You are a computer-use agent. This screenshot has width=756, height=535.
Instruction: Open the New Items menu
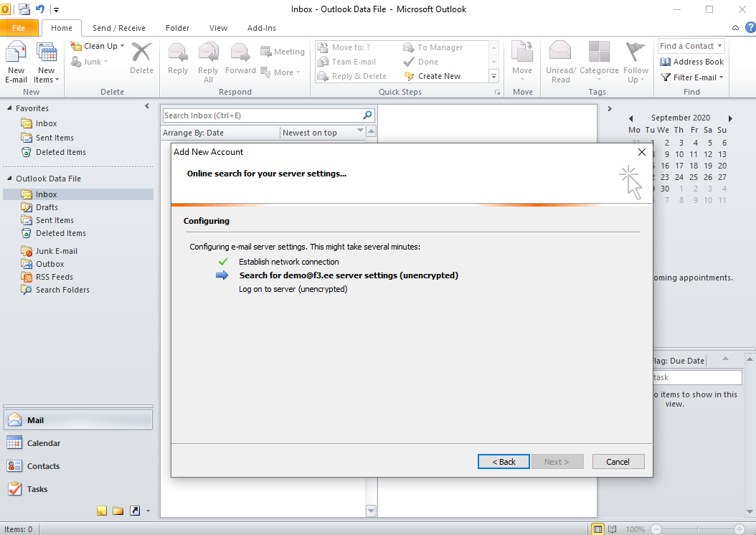click(47, 62)
